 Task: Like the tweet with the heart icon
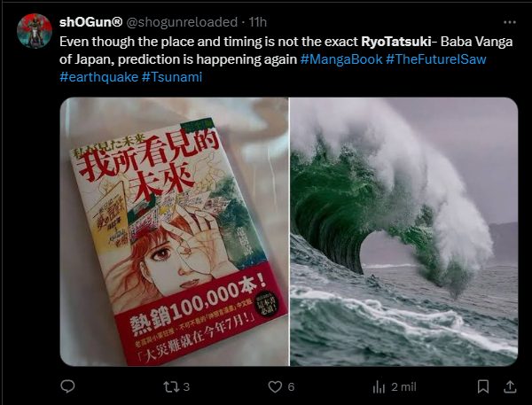click(275, 386)
